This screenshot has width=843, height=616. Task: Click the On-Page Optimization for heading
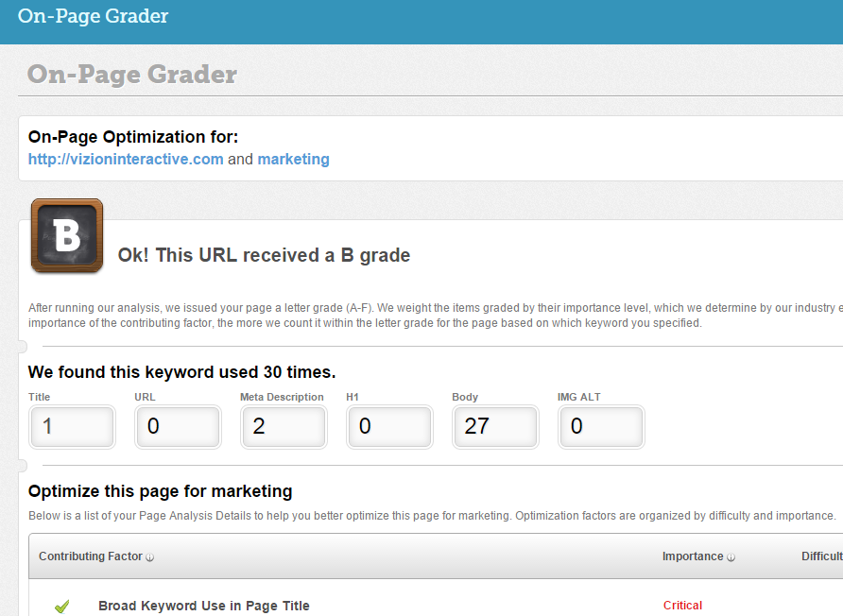[132, 137]
